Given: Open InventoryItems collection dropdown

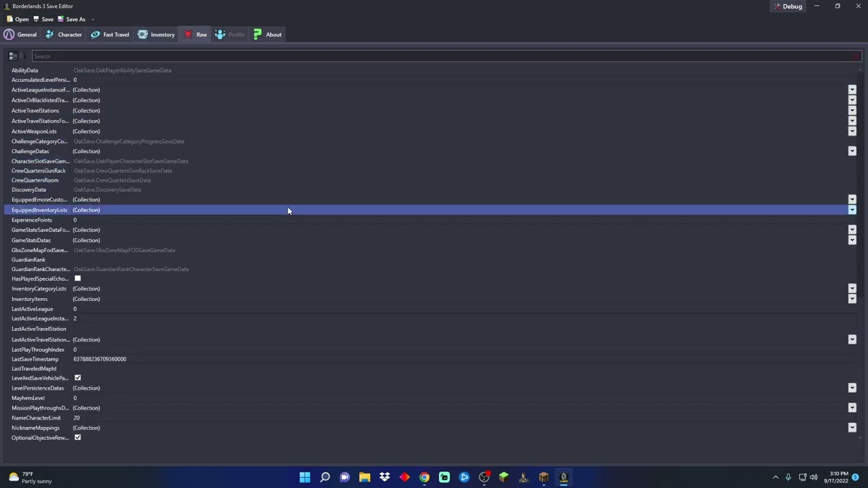Looking at the screenshot, I should pos(852,299).
